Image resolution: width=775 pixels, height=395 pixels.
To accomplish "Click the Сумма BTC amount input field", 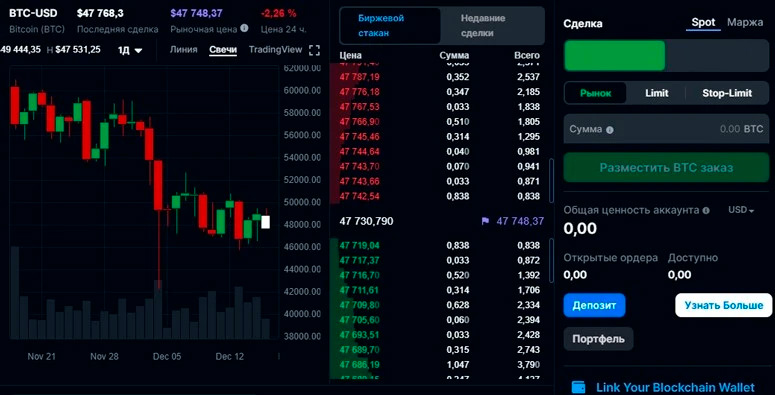I will tap(666, 129).
